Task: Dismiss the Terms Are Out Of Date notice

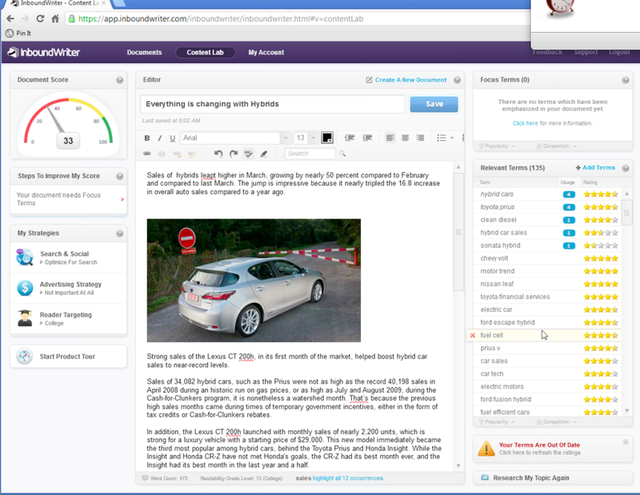Action: [625, 442]
